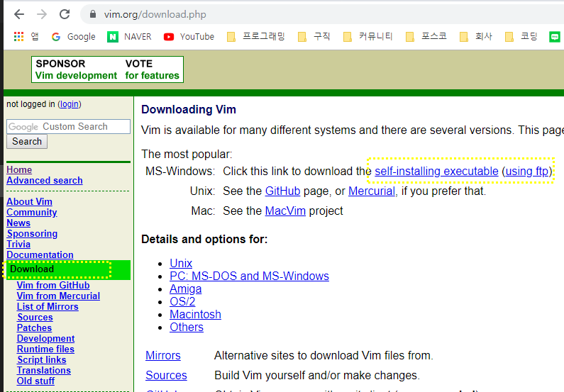Viewport: 564px width, 392px height.
Task: Open the 프로그래밍 bookmark folder
Action: 256,37
